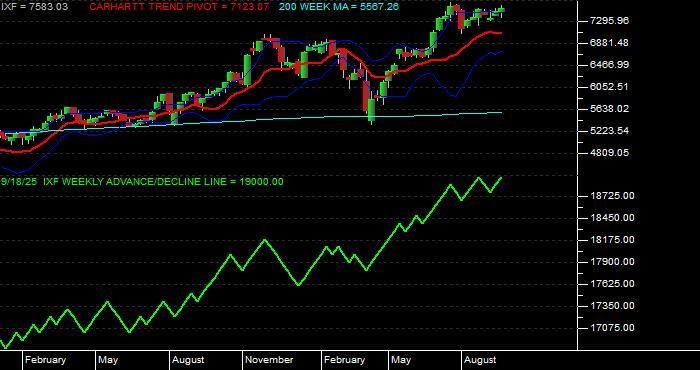Select the November marker on time axis
Screen dimensions: 700x370
point(270,360)
